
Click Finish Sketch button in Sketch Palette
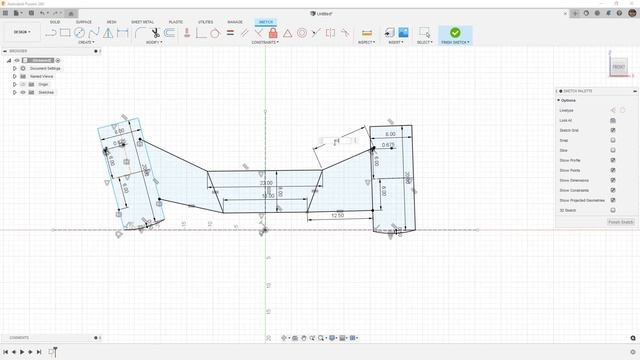pyautogui.click(x=621, y=222)
